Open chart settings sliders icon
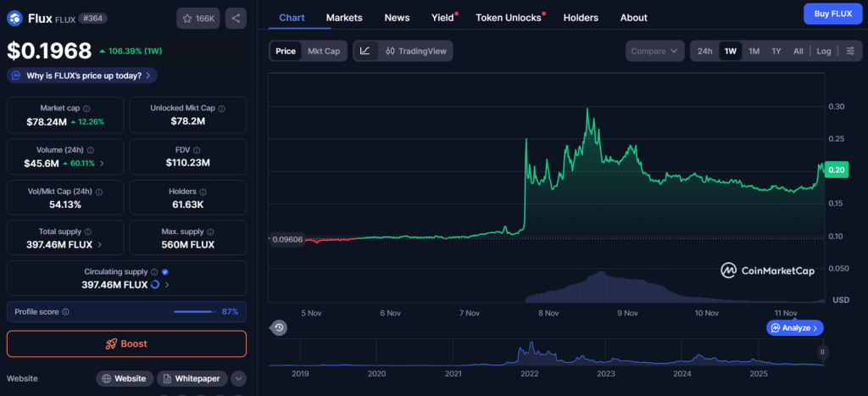Image resolution: width=868 pixels, height=396 pixels. tap(850, 51)
